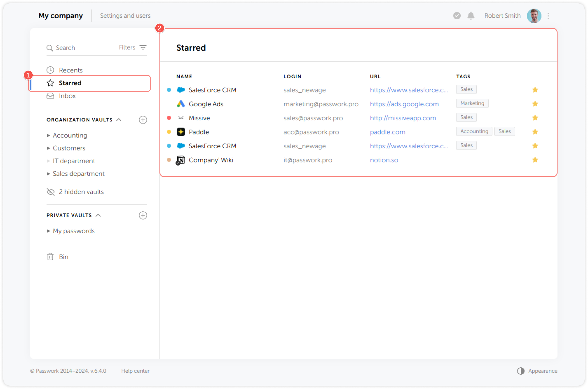The height and width of the screenshot is (389, 588).
Task: Click the Appearance theme icon
Action: [521, 371]
